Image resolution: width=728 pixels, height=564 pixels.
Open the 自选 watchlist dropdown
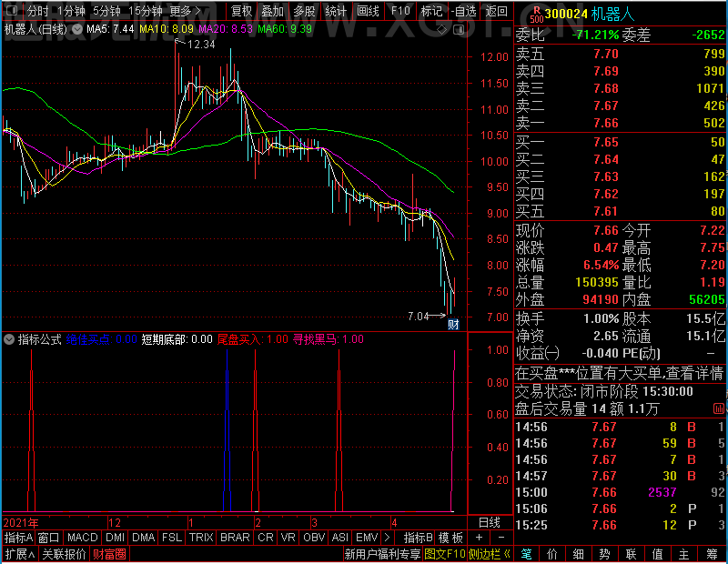(463, 11)
